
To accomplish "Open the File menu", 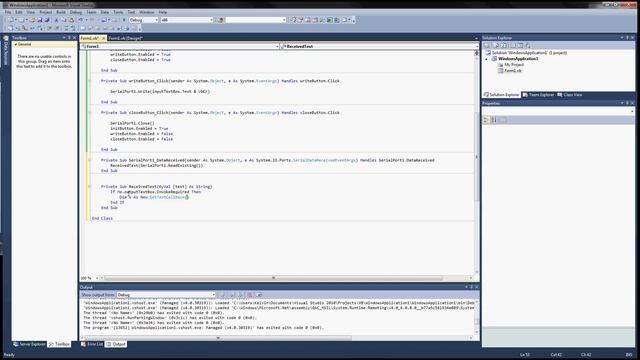I will [8, 12].
